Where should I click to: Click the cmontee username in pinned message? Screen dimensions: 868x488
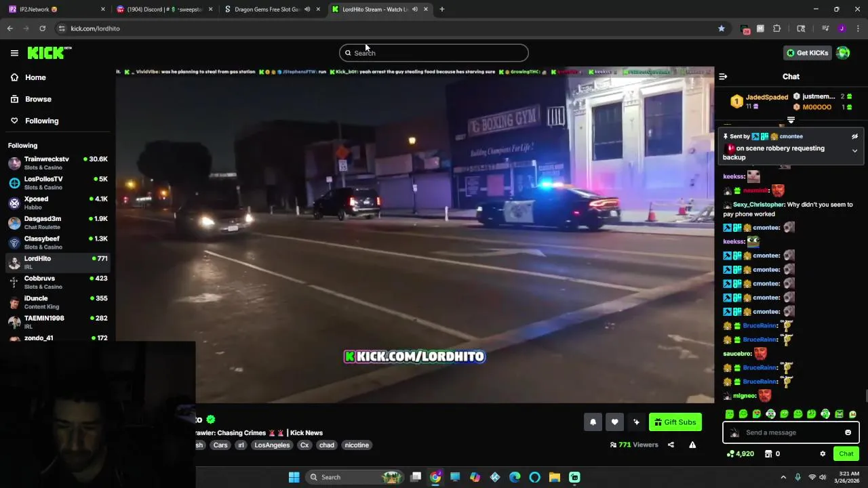point(791,136)
